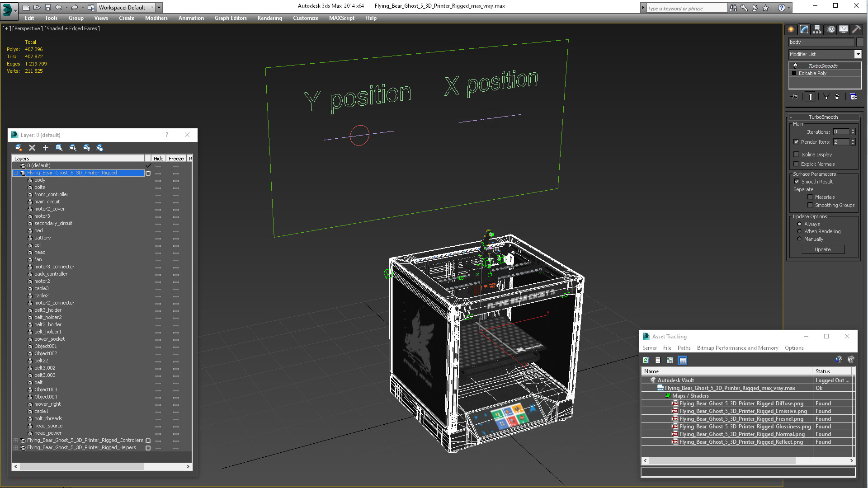Open Paths menu in Asset Tracking

click(x=684, y=348)
